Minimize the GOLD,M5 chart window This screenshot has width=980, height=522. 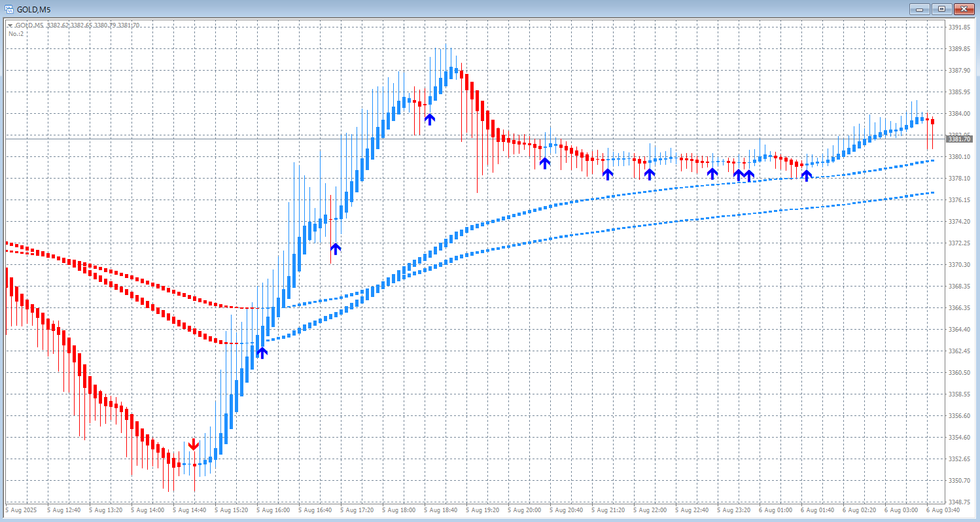(x=920, y=9)
